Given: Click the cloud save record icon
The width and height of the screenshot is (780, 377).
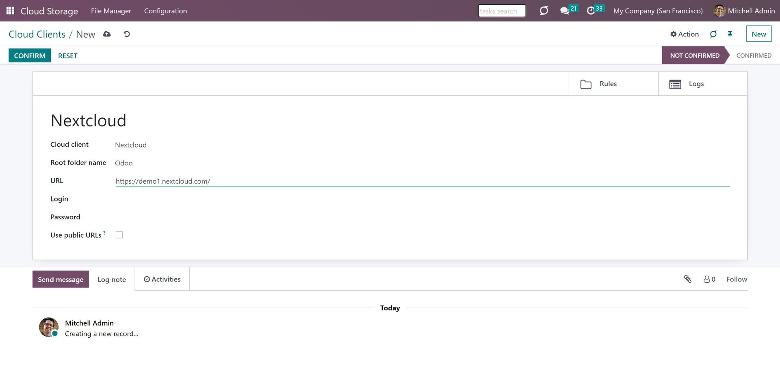Looking at the screenshot, I should point(107,34).
